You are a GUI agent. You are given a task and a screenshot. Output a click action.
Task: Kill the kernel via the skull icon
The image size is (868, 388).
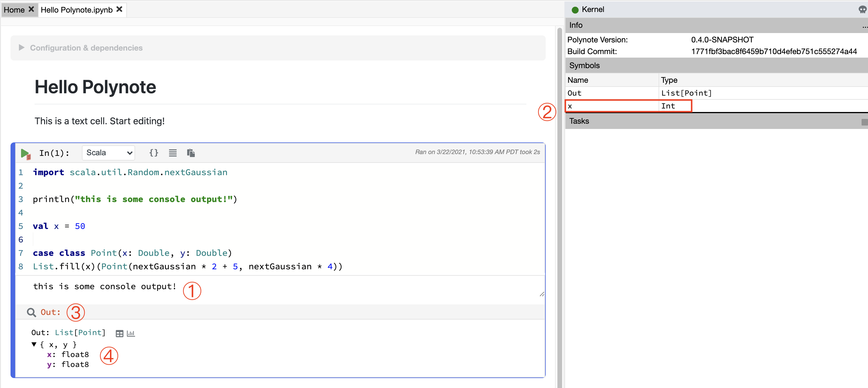point(863,9)
